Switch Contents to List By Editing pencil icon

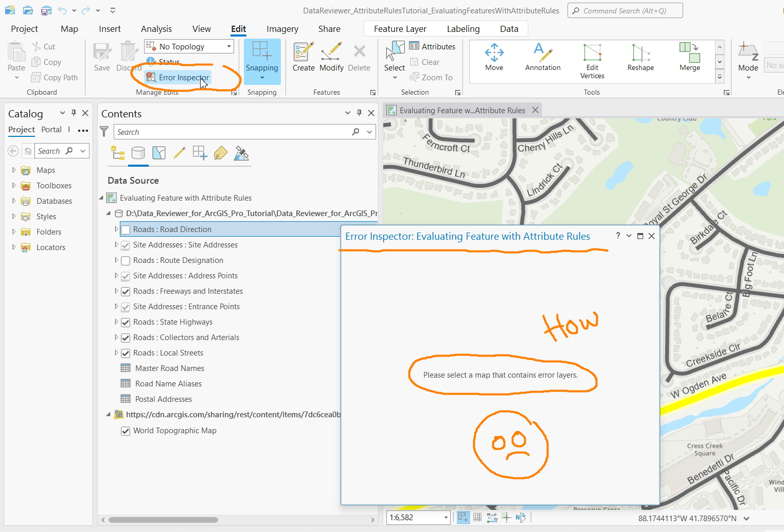point(179,153)
